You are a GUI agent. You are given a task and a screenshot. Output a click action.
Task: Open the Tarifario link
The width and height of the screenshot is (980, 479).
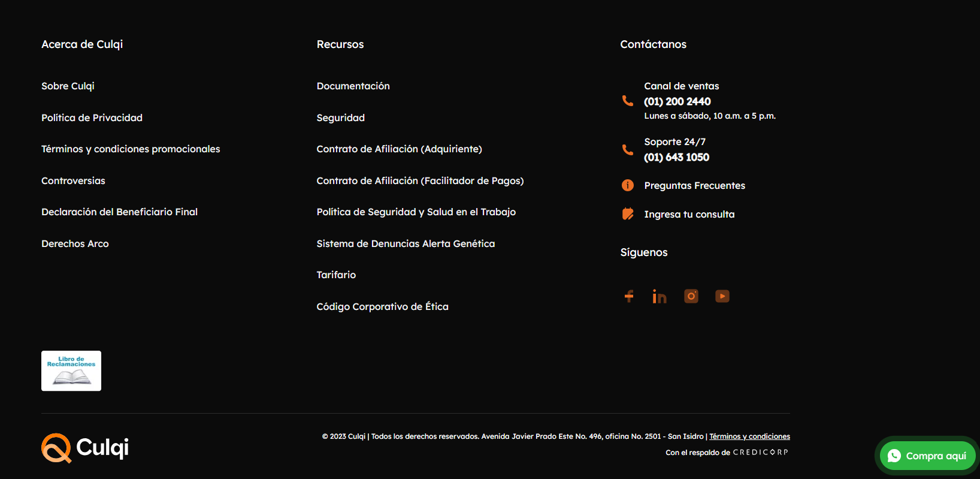point(336,275)
